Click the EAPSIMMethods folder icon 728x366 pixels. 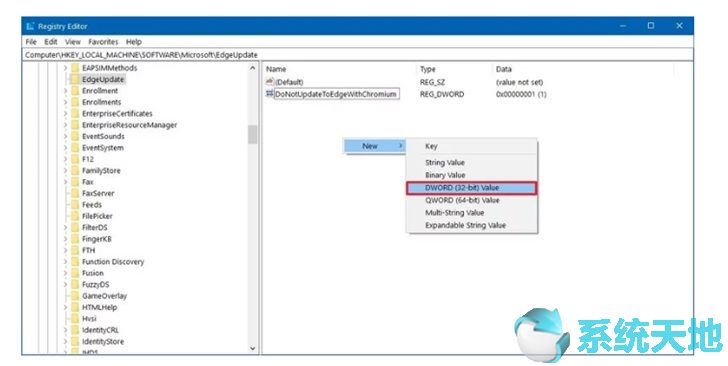[x=75, y=68]
